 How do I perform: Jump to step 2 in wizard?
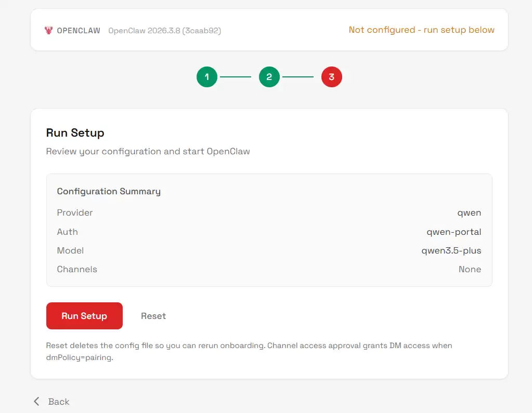[269, 77]
